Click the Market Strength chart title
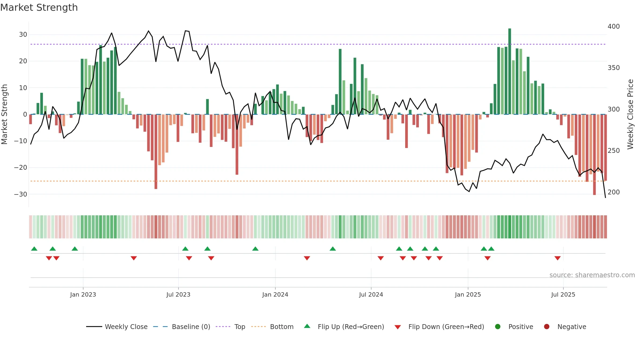 [x=39, y=8]
